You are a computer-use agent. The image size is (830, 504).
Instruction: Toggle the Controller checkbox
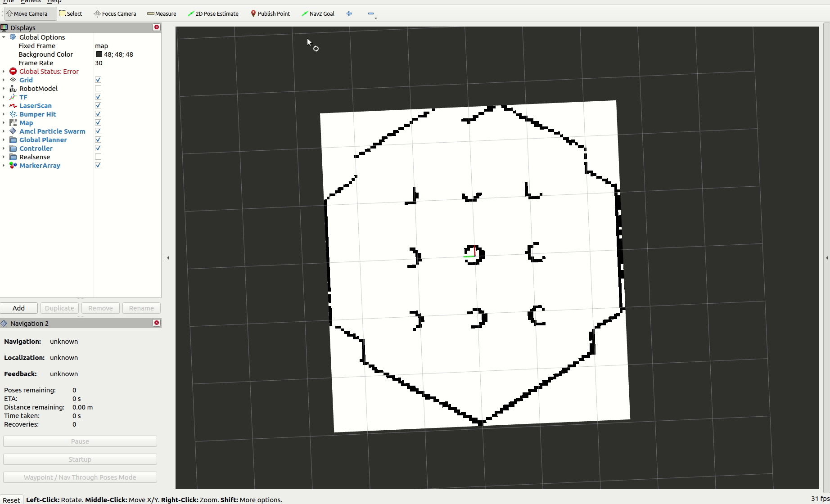[98, 148]
